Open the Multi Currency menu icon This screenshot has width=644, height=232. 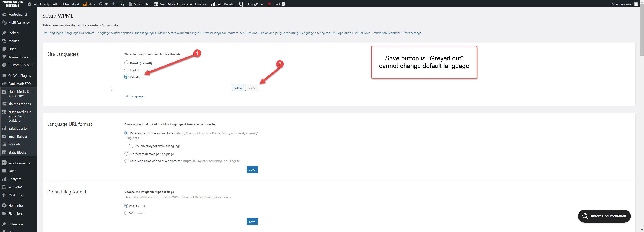coord(4,22)
